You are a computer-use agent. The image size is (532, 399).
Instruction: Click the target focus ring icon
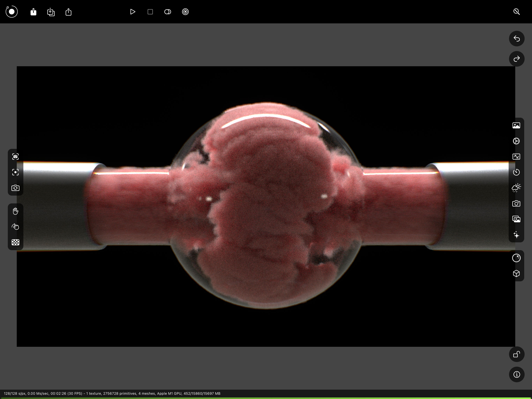[185, 12]
